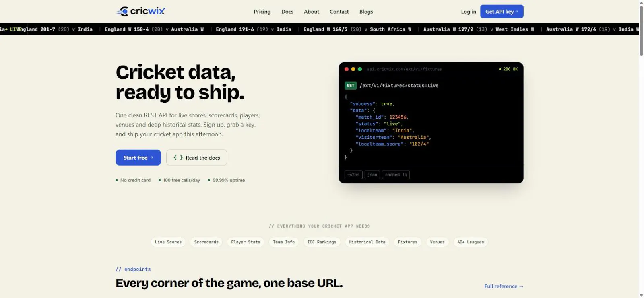Click the json chip in code footer
This screenshot has height=298, width=644.
point(372,175)
